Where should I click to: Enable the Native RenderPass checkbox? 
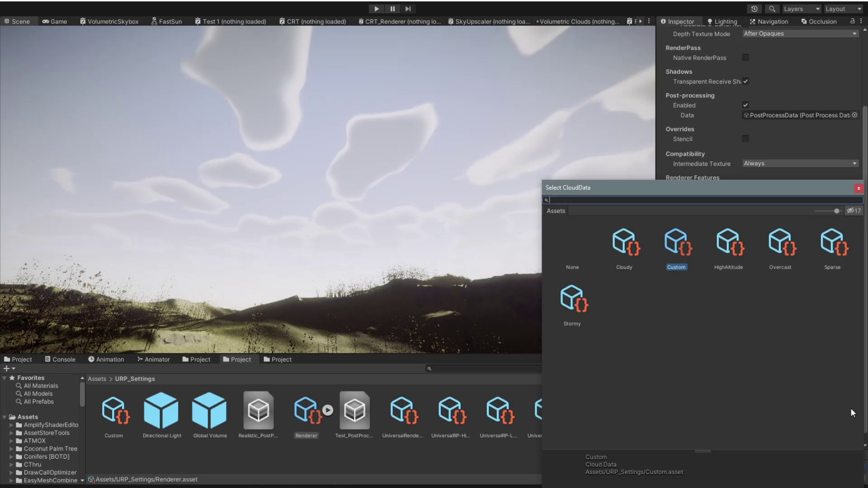pos(745,57)
